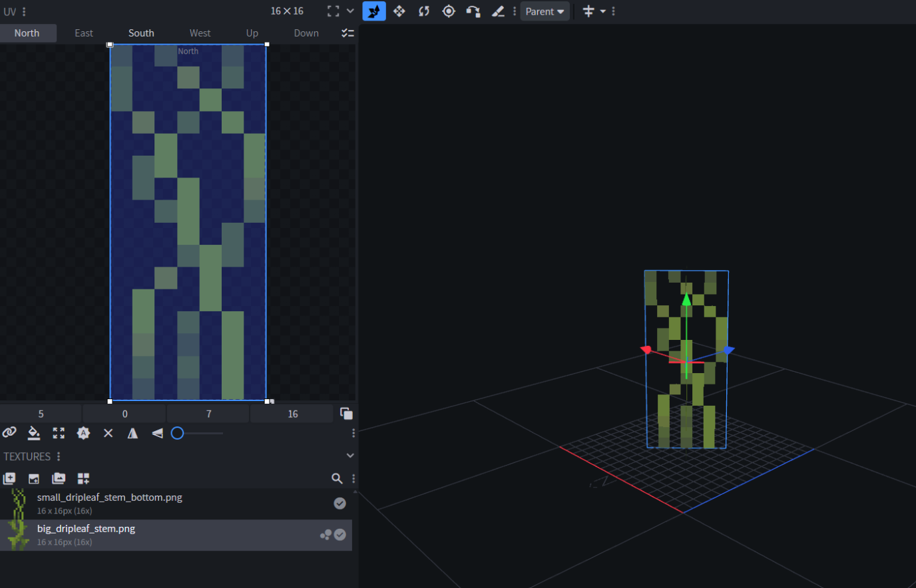
Task: Click the UV rotation slider handle
Action: tap(177, 433)
